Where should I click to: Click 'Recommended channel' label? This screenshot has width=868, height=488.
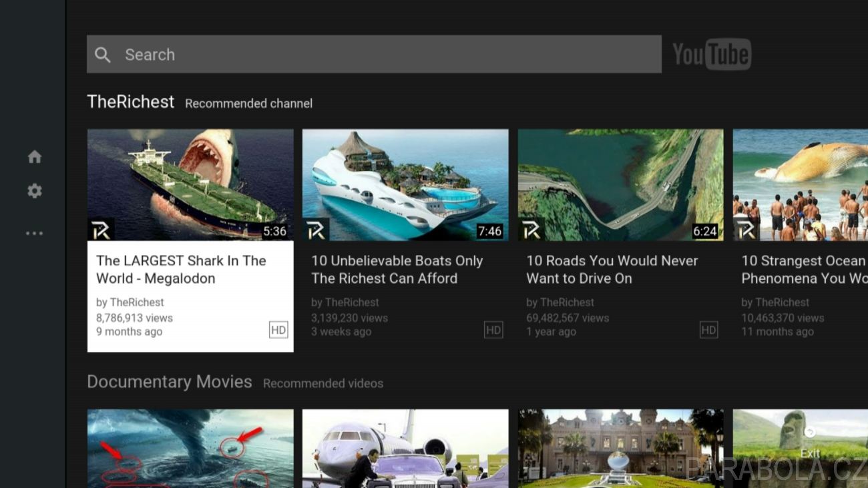click(x=248, y=103)
